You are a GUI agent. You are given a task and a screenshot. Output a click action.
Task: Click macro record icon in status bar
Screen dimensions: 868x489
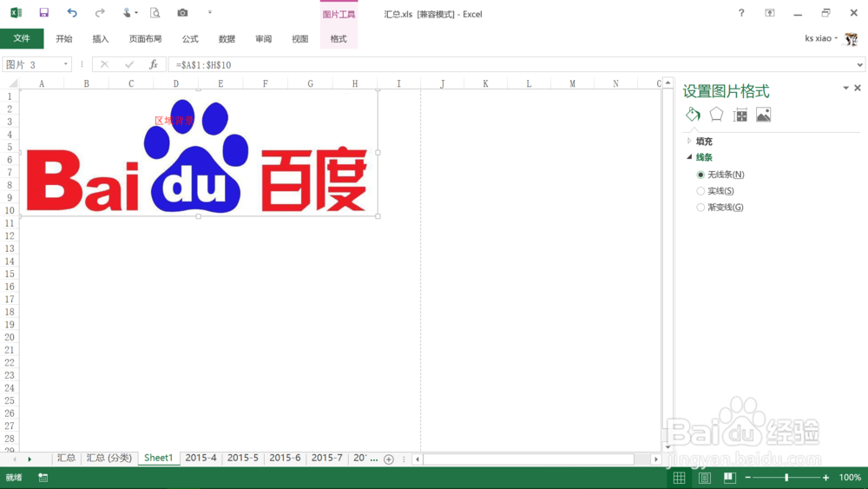(x=43, y=478)
